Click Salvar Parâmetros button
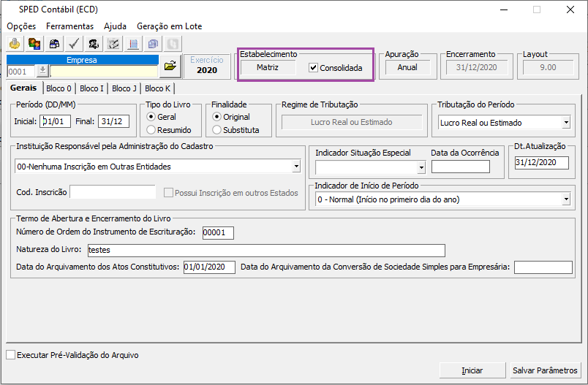This screenshot has width=588, height=385. tap(545, 370)
